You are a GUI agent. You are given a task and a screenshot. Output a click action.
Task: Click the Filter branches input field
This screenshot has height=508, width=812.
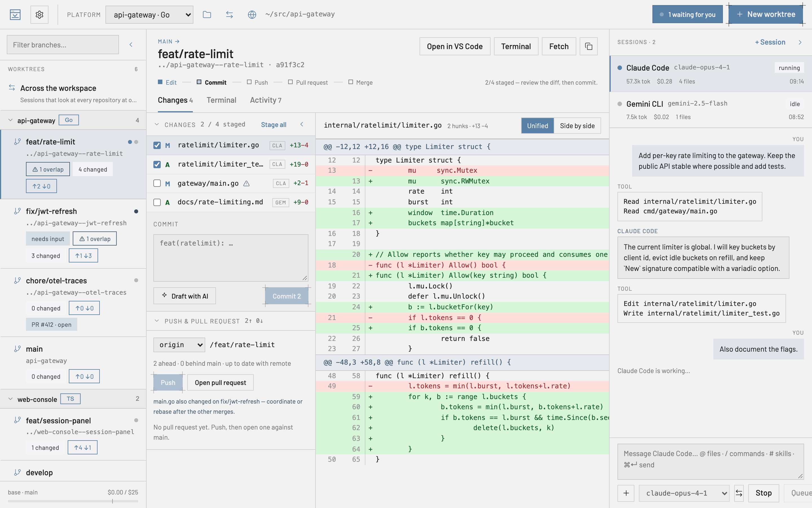coord(63,45)
